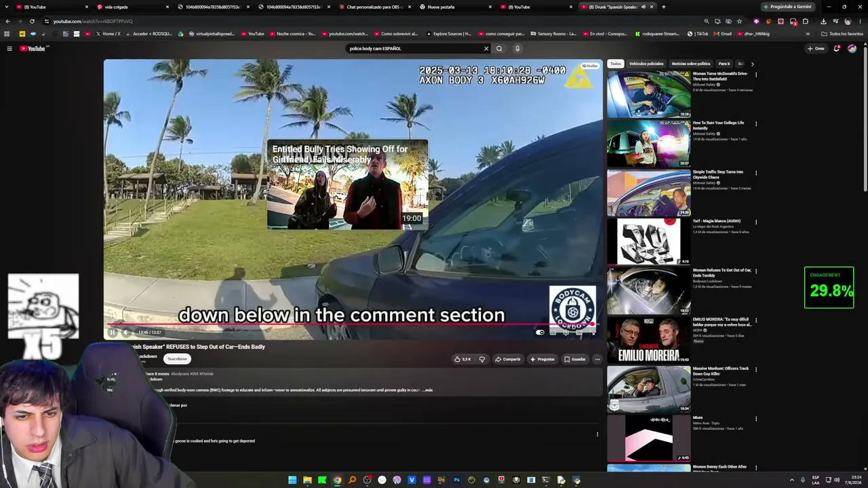Image resolution: width=868 pixels, height=488 pixels.
Task: Show hidden system tray icons
Action: click(791, 480)
